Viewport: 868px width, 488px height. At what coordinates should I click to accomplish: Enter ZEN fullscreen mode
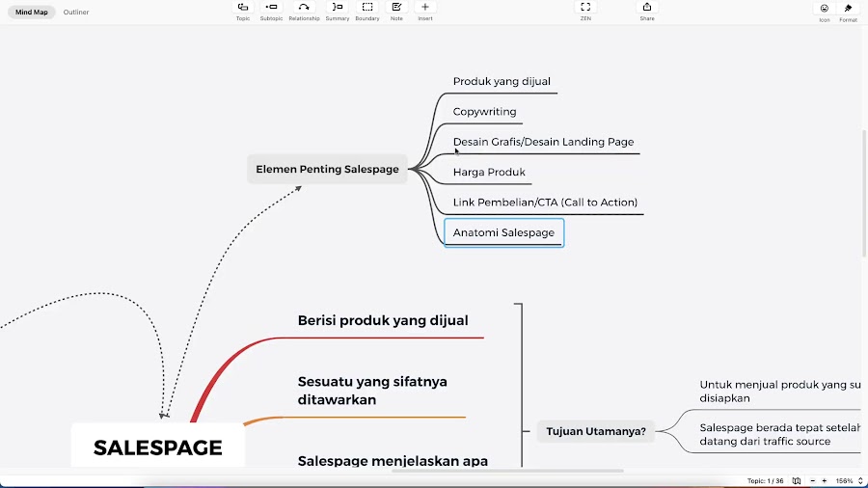pos(585,11)
